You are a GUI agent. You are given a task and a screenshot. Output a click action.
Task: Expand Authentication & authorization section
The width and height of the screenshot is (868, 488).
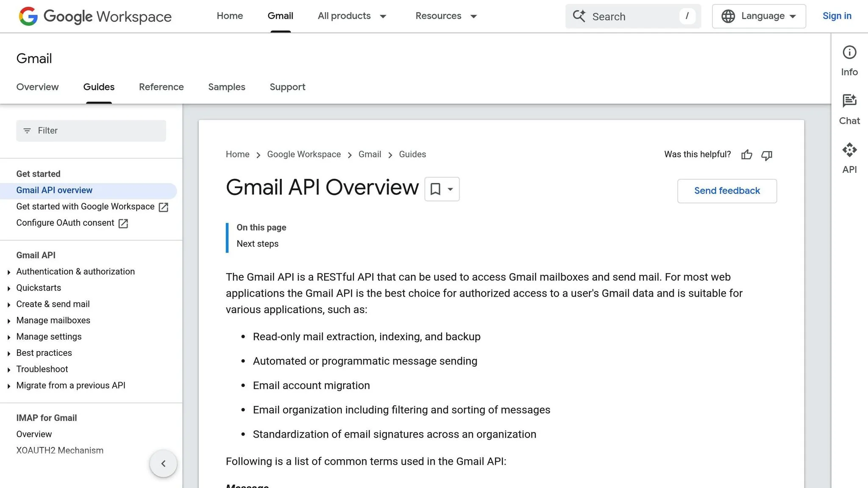tap(9, 272)
